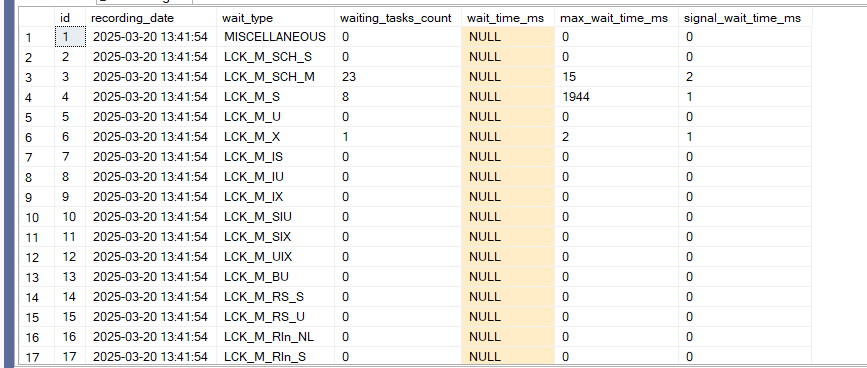Screen dimensions: 867x368
Task: Select the LCK_M_SCH_M cell
Action: pos(275,77)
